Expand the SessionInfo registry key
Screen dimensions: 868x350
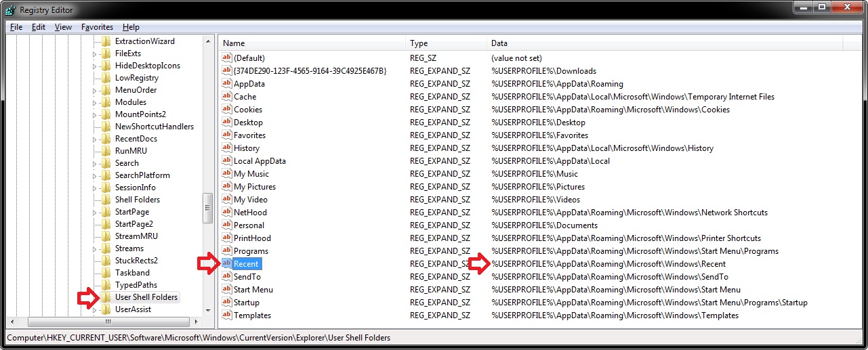point(95,188)
